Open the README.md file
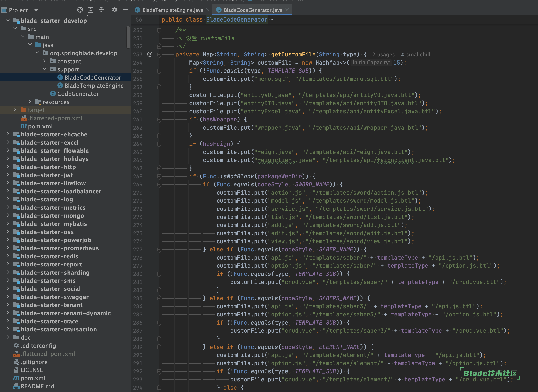 37,386
